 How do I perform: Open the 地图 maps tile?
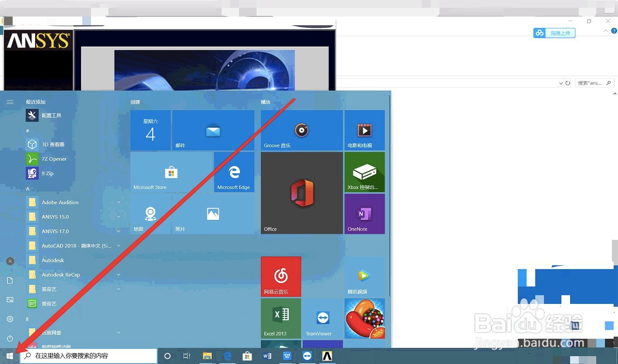tap(150, 214)
